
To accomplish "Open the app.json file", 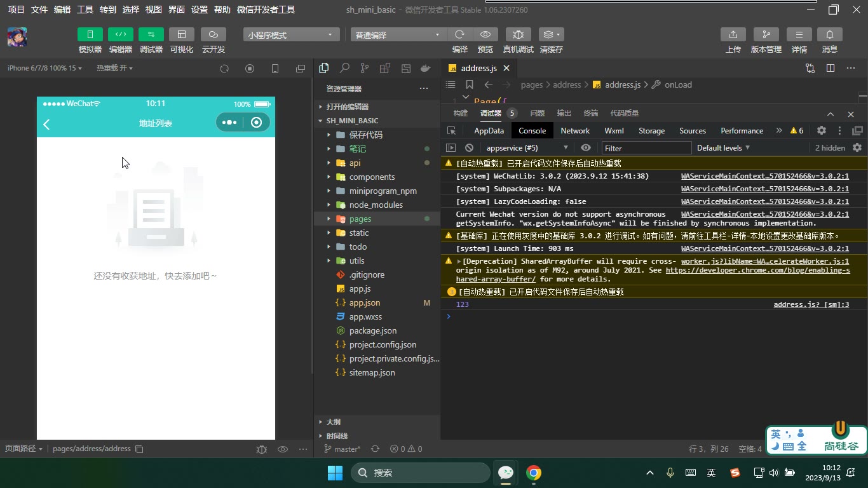I will click(x=379, y=302).
